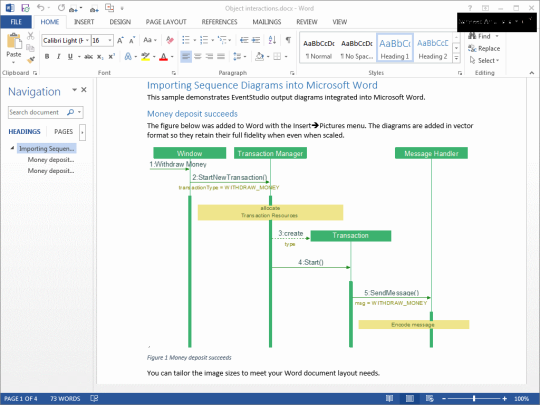This screenshot has height=405, width=540.
Task: Click the 100% zoom level
Action: click(521, 398)
